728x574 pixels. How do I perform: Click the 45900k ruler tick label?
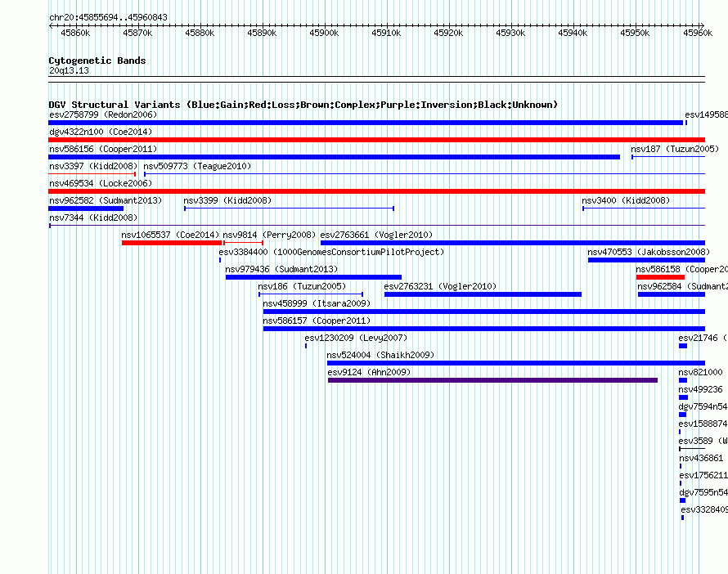pos(324,33)
